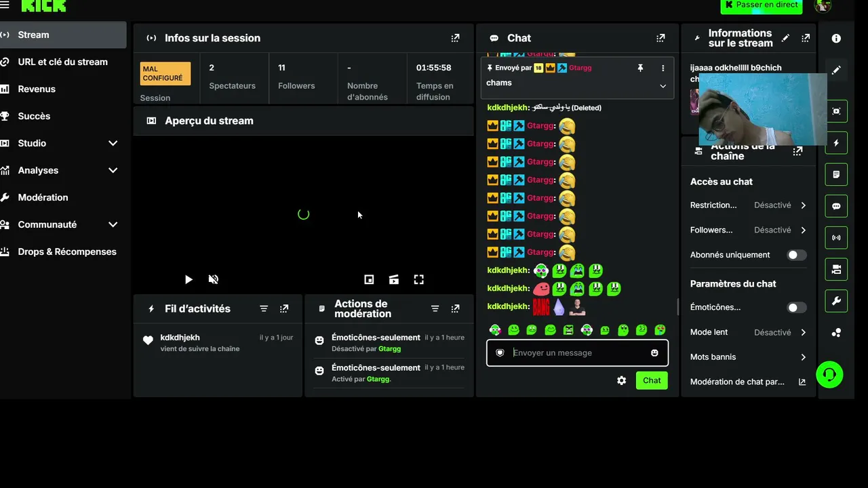Click the floating webcam preview thumbnail
Screen dimensions: 868x488
[x=763, y=109]
